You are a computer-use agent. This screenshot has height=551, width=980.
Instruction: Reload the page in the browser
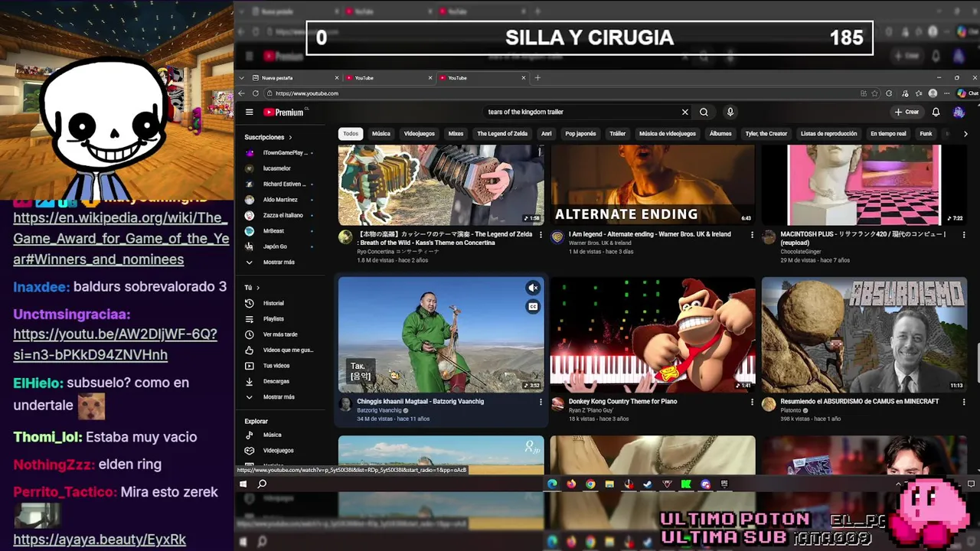pyautogui.click(x=256, y=93)
